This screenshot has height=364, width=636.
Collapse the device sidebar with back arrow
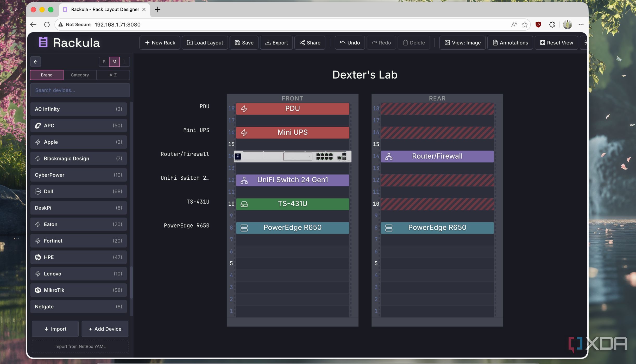(x=36, y=62)
